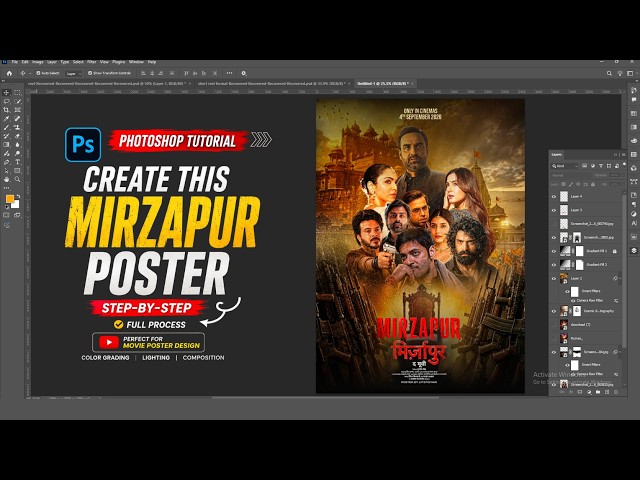Hide Layer 4 using its eye icon

tap(554, 196)
